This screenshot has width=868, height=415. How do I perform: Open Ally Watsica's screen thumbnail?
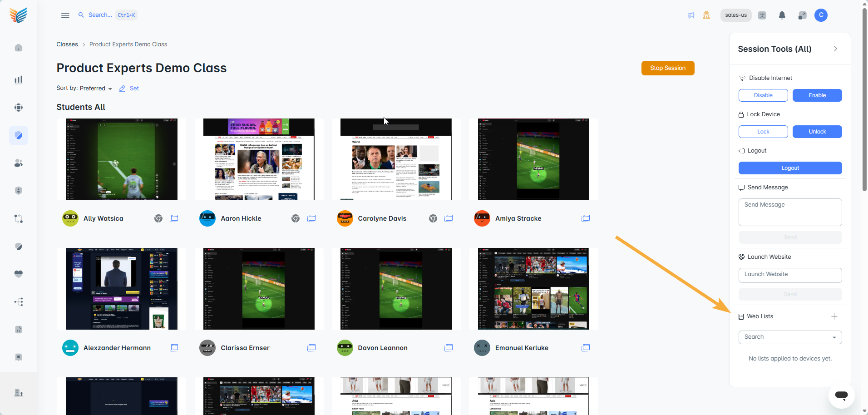[122, 159]
